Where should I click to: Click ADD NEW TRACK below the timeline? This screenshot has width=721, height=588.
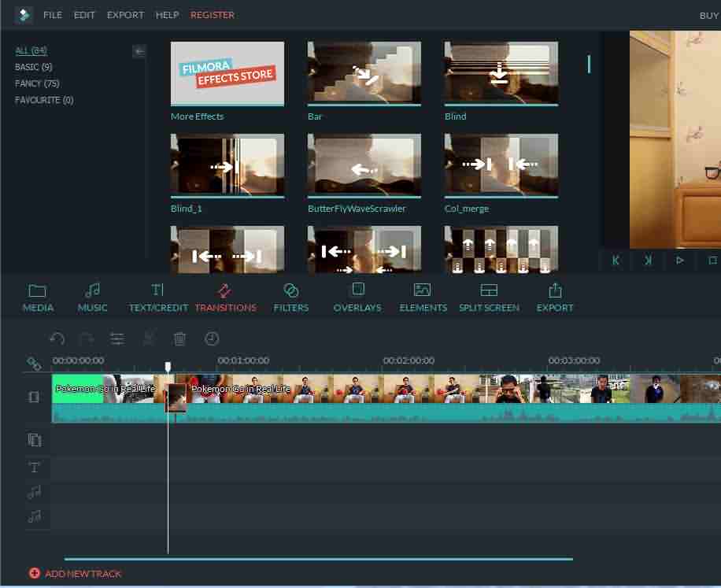pos(76,574)
